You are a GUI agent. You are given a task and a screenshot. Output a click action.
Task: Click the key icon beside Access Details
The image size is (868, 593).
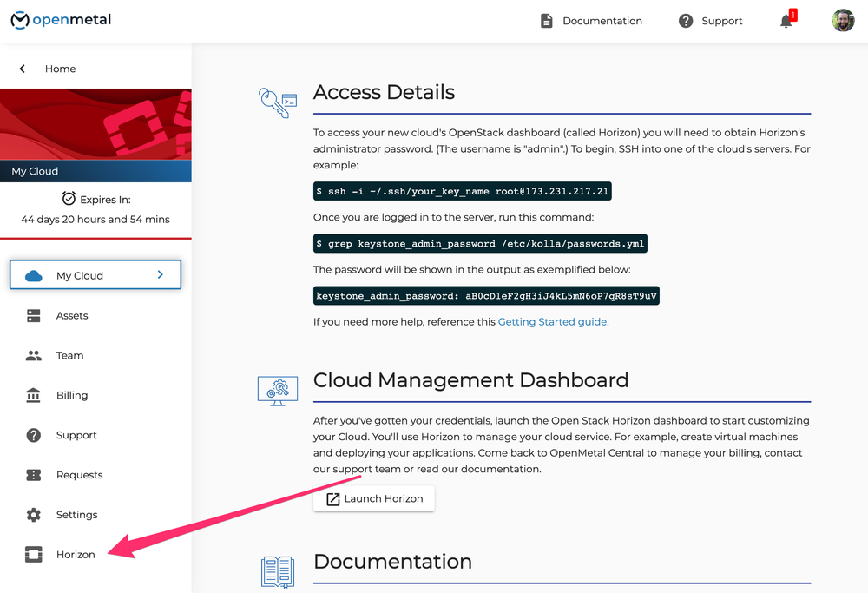[277, 102]
